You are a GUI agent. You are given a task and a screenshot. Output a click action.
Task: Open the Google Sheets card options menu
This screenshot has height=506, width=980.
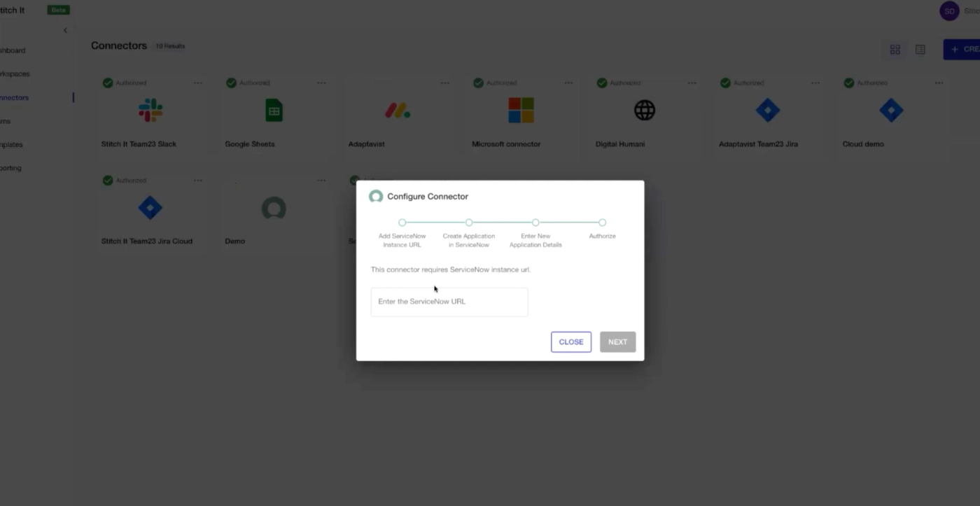point(321,83)
